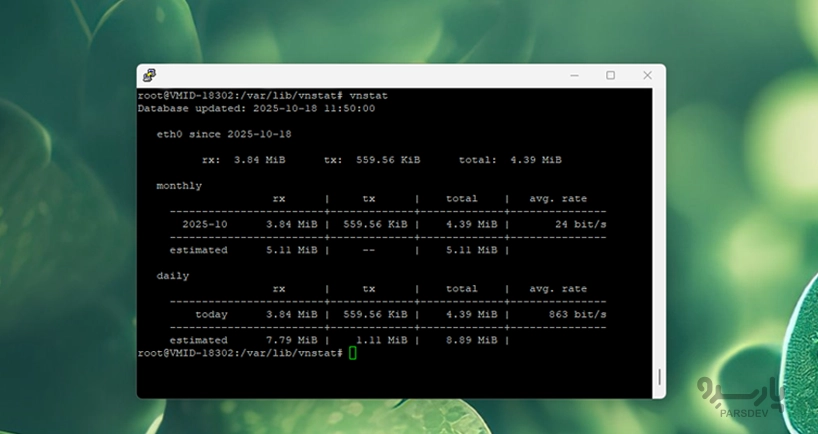Viewport: 818px width, 434px height.
Task: Click the typed vnstat command text
Action: pos(369,95)
